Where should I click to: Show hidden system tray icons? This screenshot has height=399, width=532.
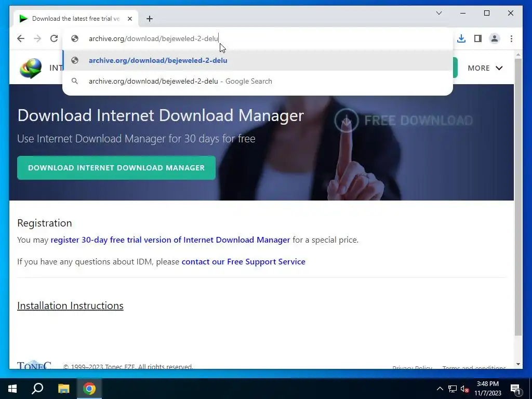(440, 389)
